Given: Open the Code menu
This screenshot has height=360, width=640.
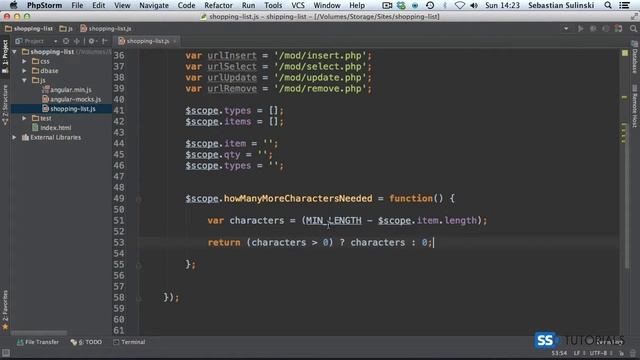Looking at the screenshot, I should pos(187,5).
